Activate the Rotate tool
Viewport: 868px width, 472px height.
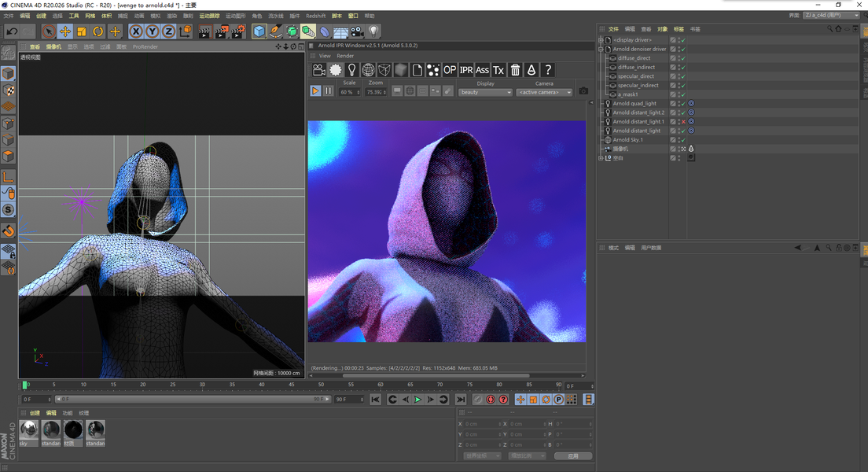point(98,31)
